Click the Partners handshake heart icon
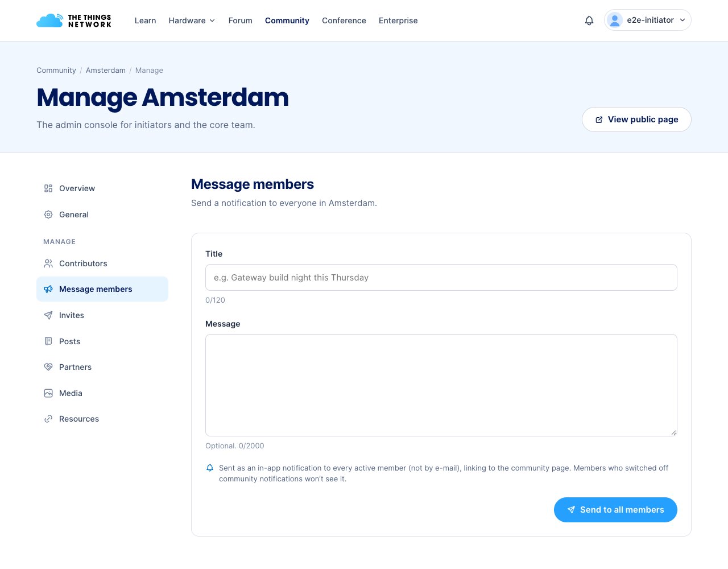 click(x=48, y=367)
